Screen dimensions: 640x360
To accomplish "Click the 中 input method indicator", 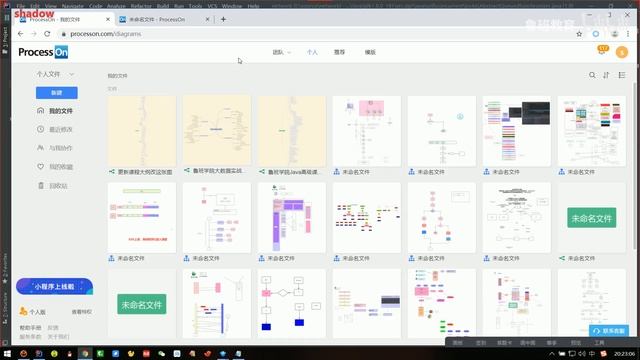I will coord(592,353).
